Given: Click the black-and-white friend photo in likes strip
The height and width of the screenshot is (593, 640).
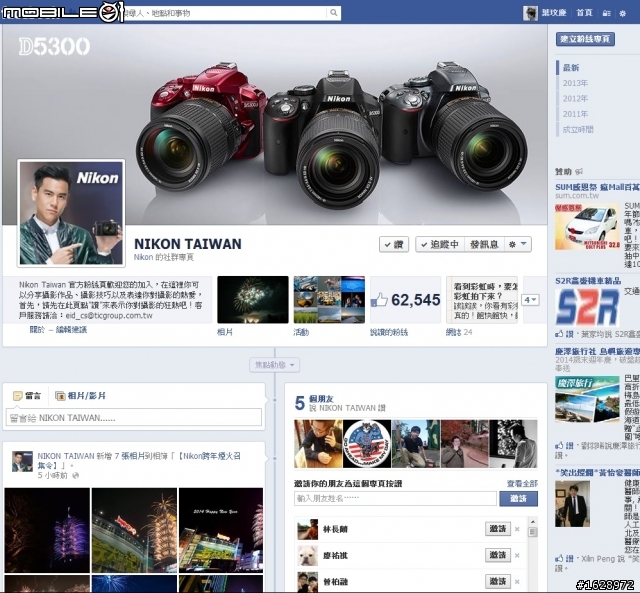Looking at the screenshot, I should point(513,444).
